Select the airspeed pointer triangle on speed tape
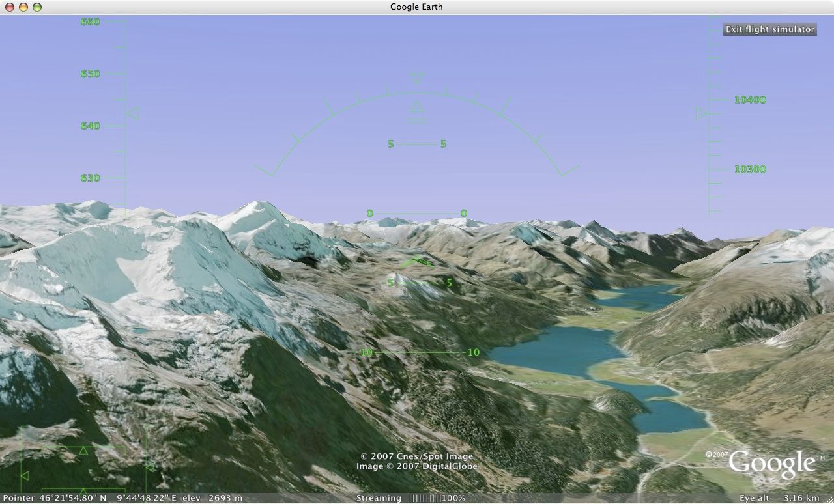 coord(132,113)
